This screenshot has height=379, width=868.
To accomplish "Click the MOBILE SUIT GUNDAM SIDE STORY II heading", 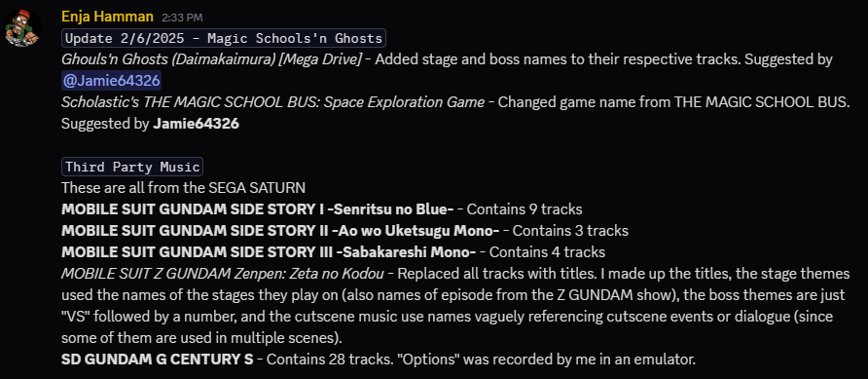I will 280,231.
